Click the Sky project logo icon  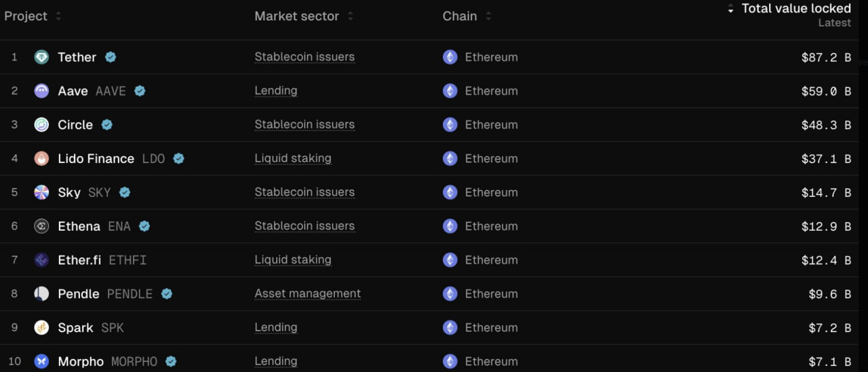tap(41, 193)
